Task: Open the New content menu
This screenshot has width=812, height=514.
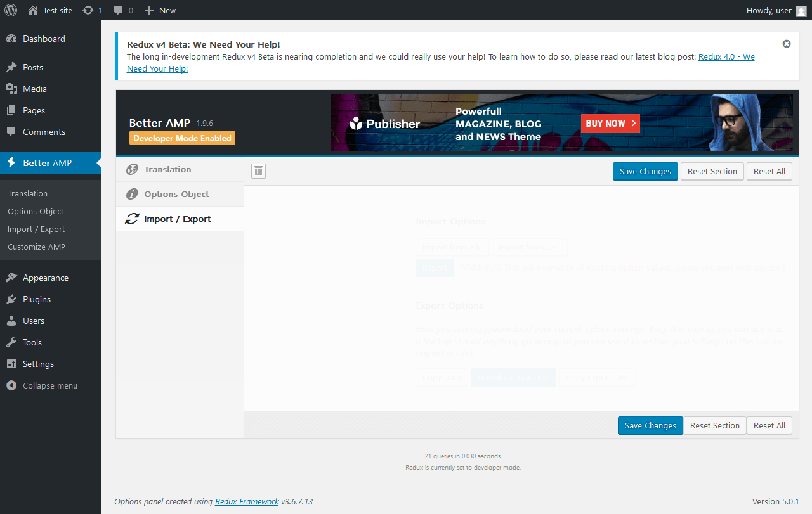Action: pyautogui.click(x=160, y=10)
